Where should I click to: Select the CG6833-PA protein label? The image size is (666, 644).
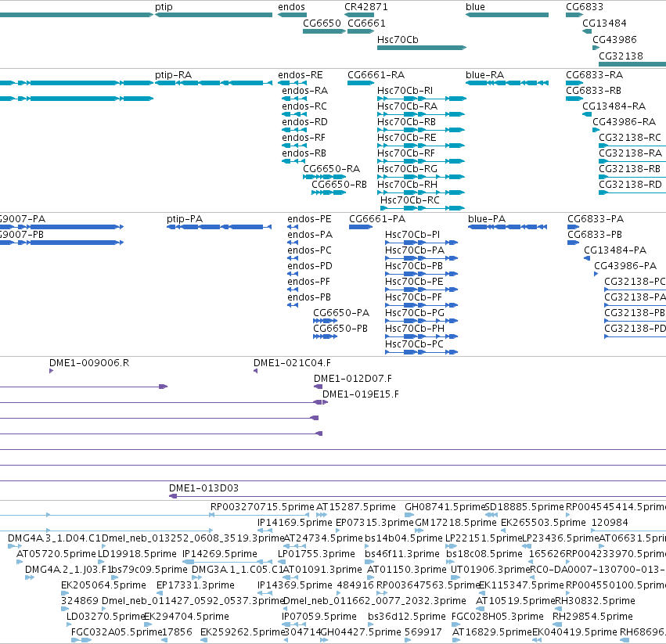(x=596, y=219)
